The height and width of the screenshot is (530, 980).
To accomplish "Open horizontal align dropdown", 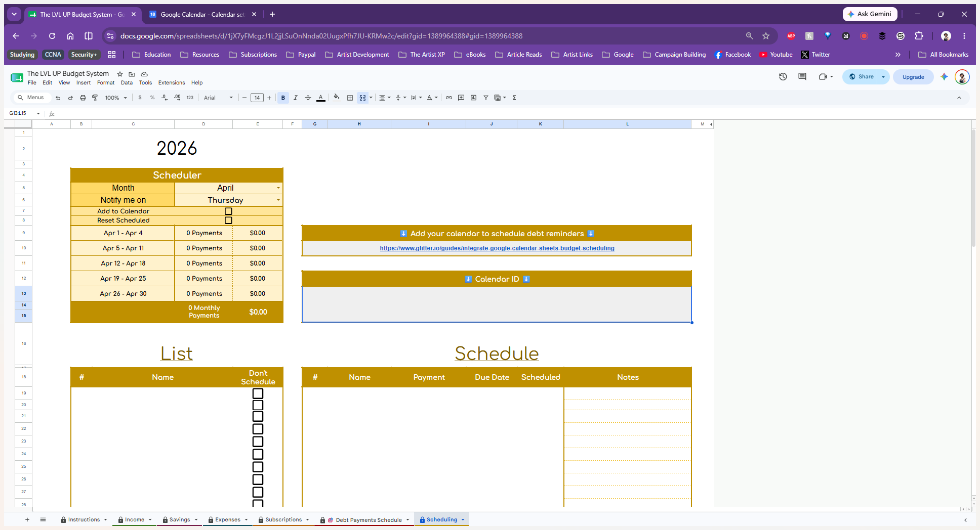I will point(385,98).
